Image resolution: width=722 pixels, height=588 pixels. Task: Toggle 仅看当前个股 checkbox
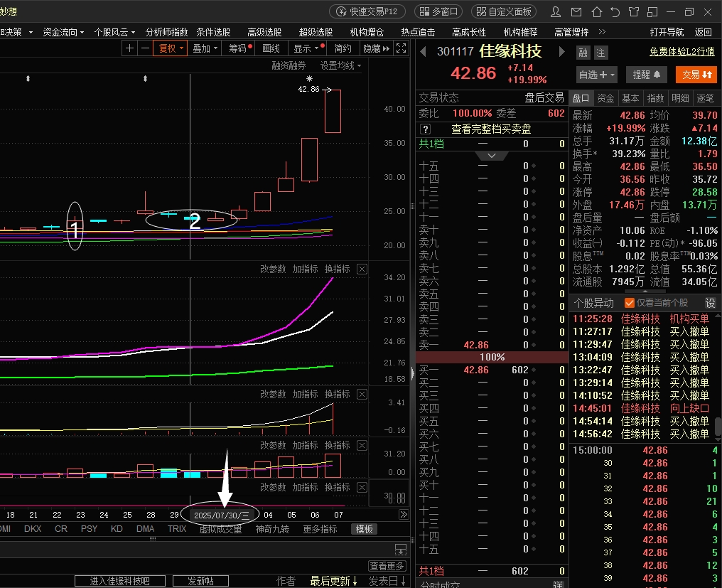[629, 303]
